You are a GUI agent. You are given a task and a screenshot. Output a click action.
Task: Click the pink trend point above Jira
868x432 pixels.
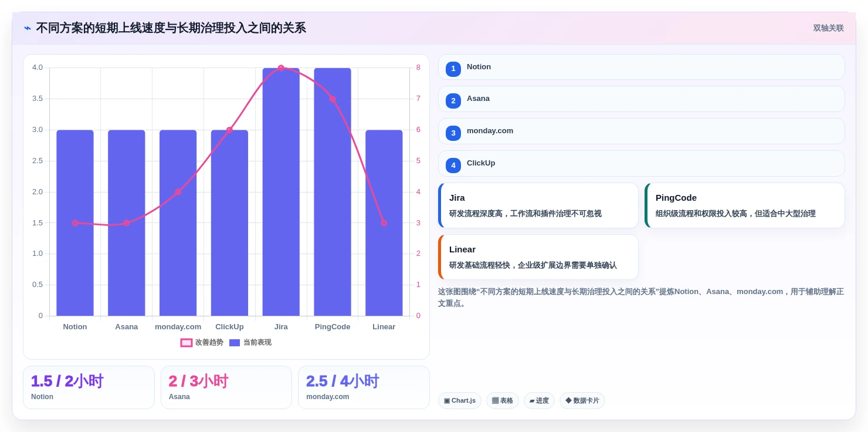pos(281,68)
